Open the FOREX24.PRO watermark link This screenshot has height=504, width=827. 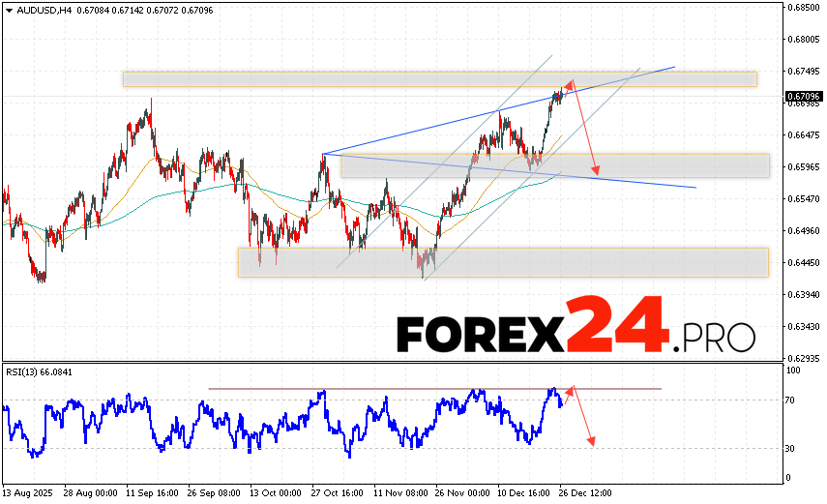[576, 330]
